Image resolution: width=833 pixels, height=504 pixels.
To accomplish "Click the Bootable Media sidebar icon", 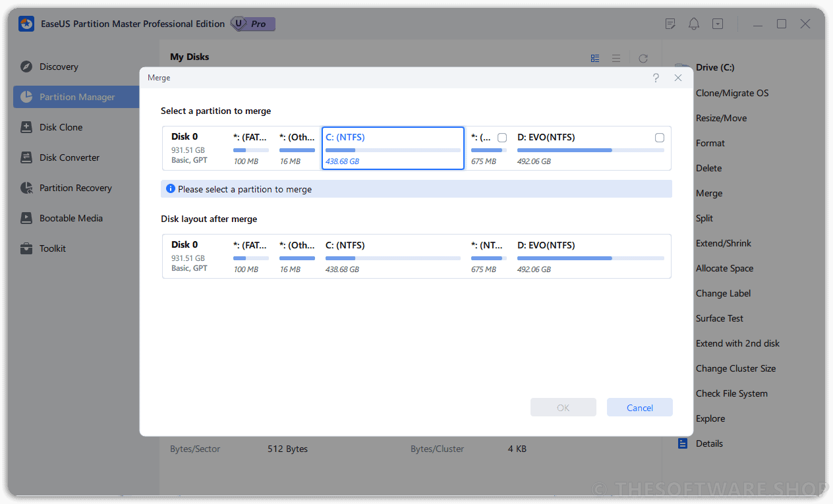I will [26, 218].
